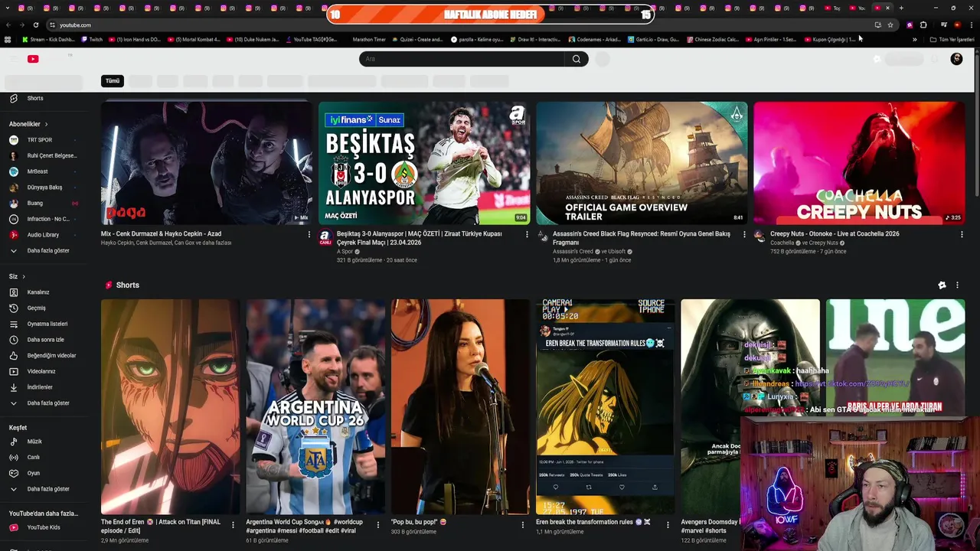Open the Pop bu, bu pop! short
The image size is (980, 551).
(x=460, y=406)
